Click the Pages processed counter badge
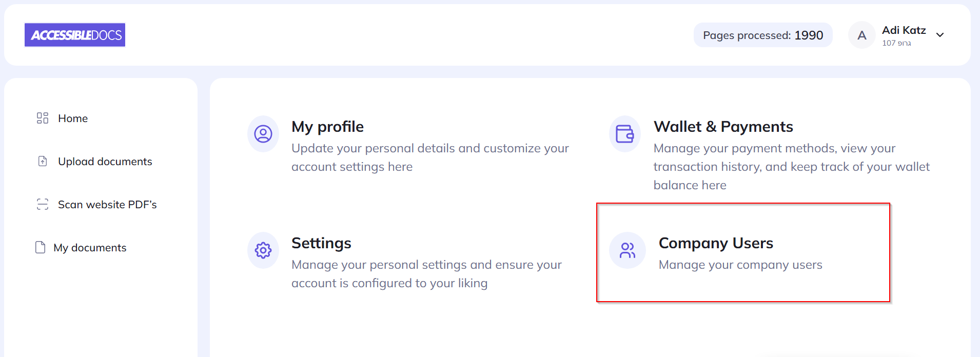Screen dimensions: 980x357 [762, 35]
